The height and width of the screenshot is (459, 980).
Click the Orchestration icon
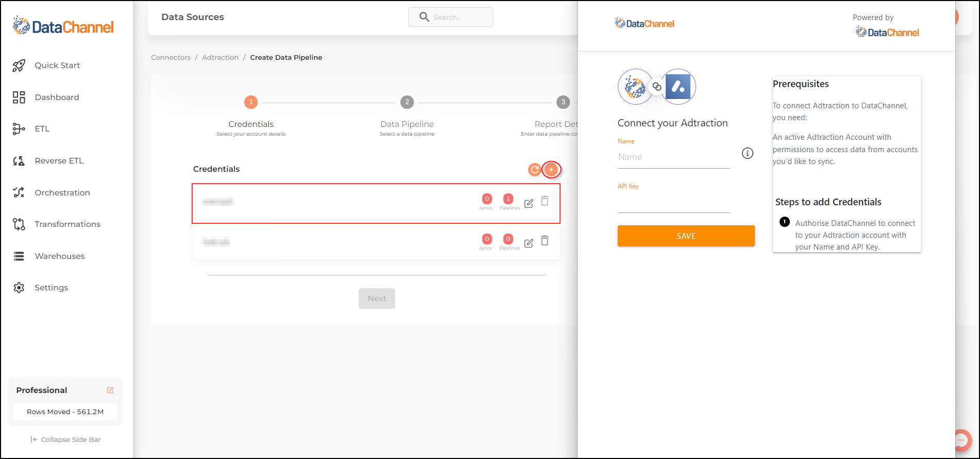(19, 192)
